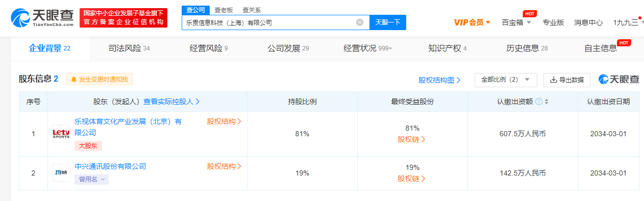Switch to the 查公司 search tab
The height and width of the screenshot is (201, 644).
pyautogui.click(x=195, y=10)
